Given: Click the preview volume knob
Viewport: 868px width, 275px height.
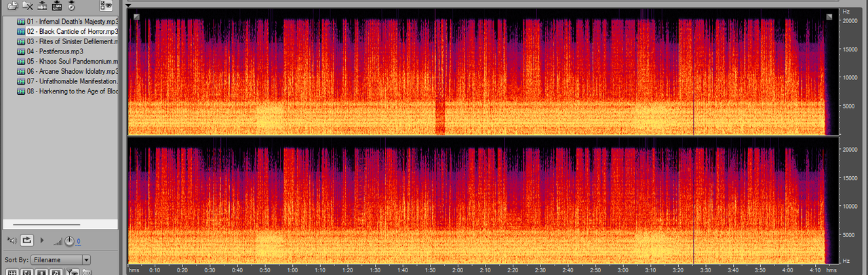Looking at the screenshot, I should pos(68,240).
